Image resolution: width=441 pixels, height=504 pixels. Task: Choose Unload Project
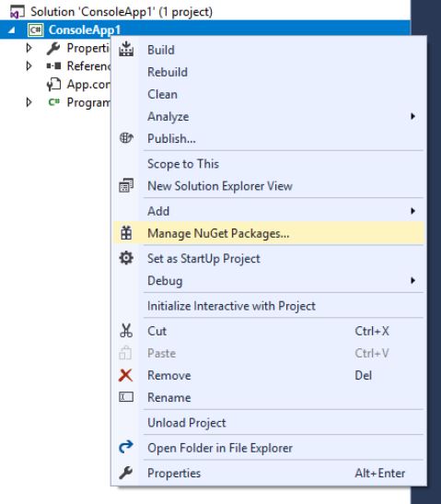[187, 423]
